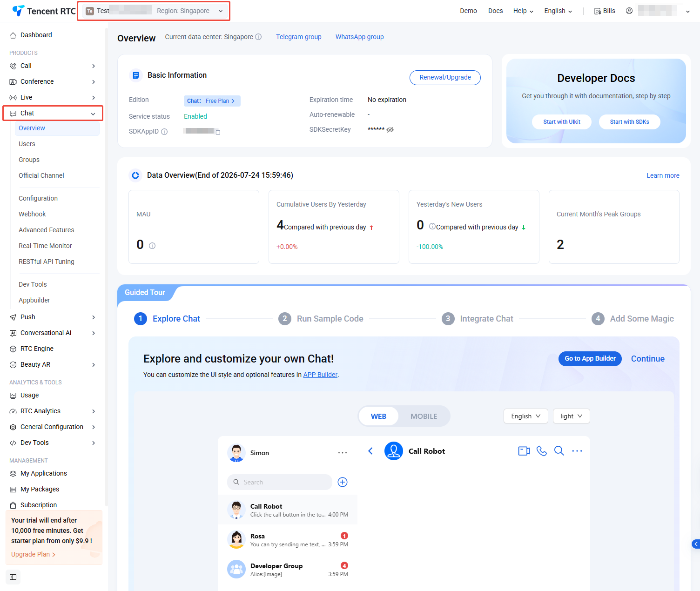Click the Search field in the chat list
Viewport: 700px width, 591px height.
(x=280, y=482)
